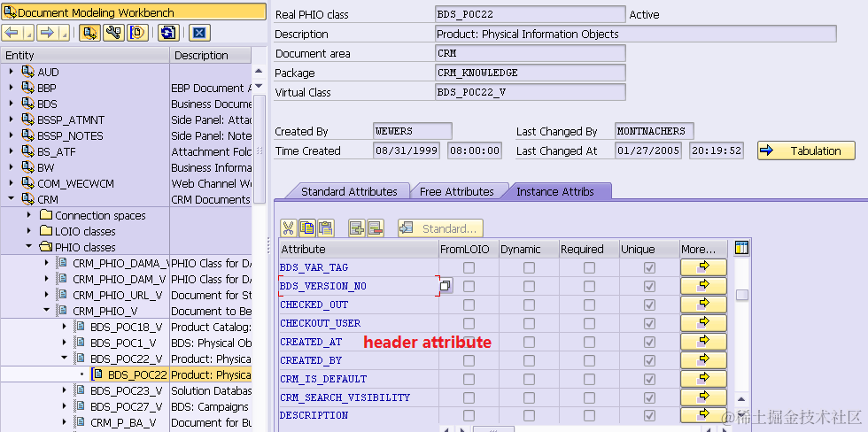Screen dimensions: 868x432
Task: Expand the Connection spaces folder
Action: click(x=28, y=215)
